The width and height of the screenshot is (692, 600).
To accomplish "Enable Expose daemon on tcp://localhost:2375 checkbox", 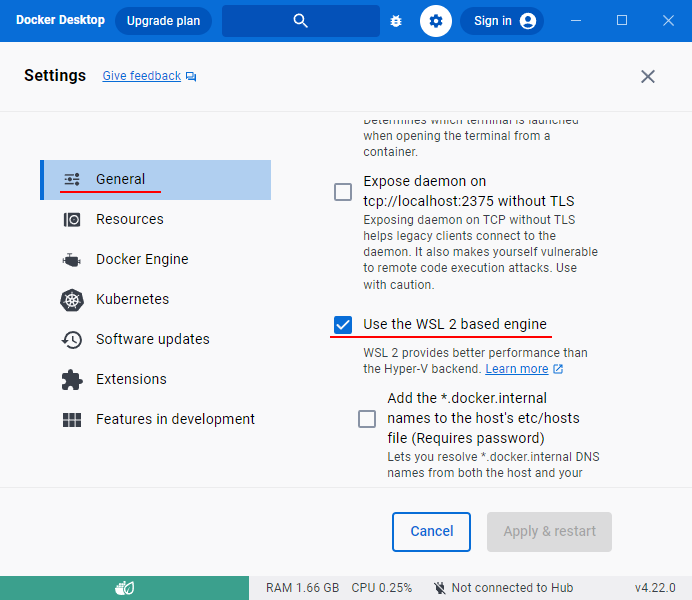I will [343, 192].
